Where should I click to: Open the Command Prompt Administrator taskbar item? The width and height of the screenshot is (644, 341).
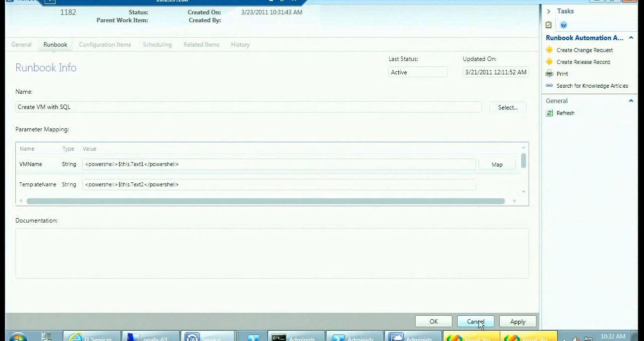(x=296, y=337)
